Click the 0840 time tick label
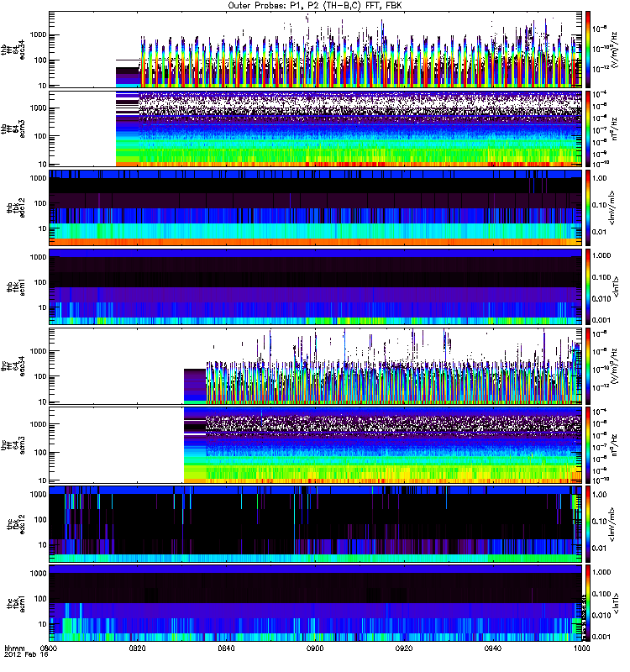The width and height of the screenshot is (630, 672). (227, 649)
